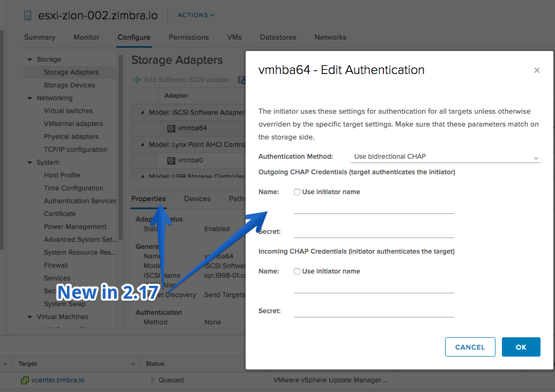The image size is (555, 392).
Task: Select the vmhba0 adapter row
Action: point(188,160)
